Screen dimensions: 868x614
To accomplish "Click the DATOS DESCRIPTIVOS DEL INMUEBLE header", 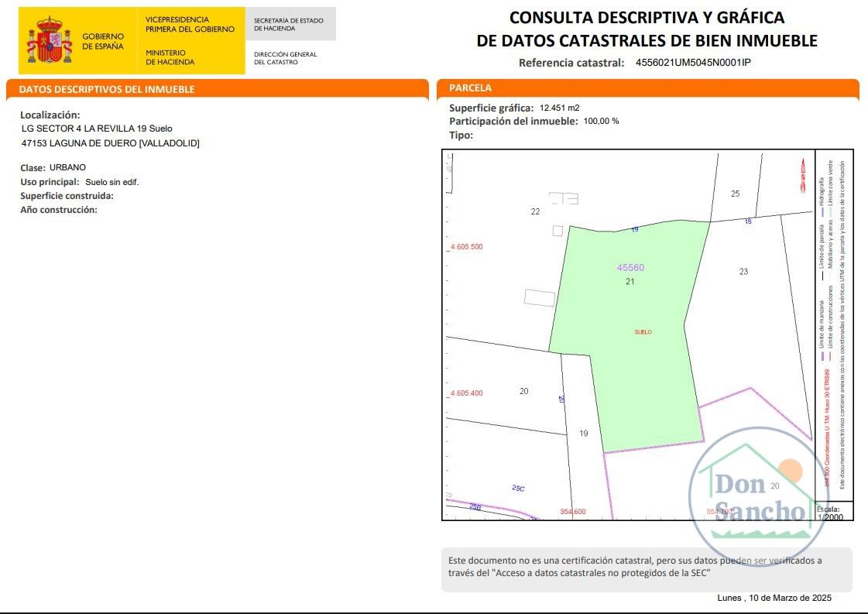I will pyautogui.click(x=107, y=89).
